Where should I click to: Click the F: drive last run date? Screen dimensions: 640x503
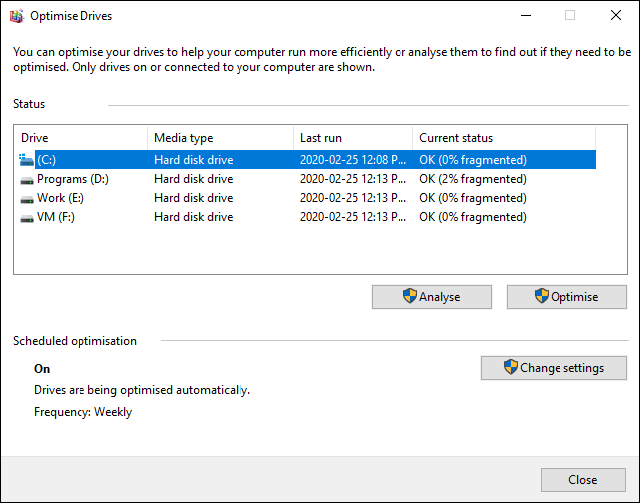(353, 217)
